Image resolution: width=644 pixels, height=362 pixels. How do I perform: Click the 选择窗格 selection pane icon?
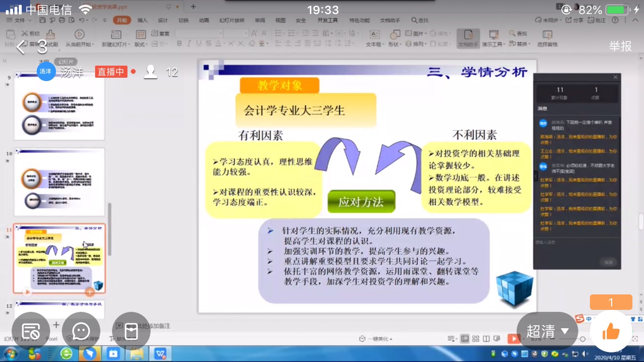click(547, 35)
